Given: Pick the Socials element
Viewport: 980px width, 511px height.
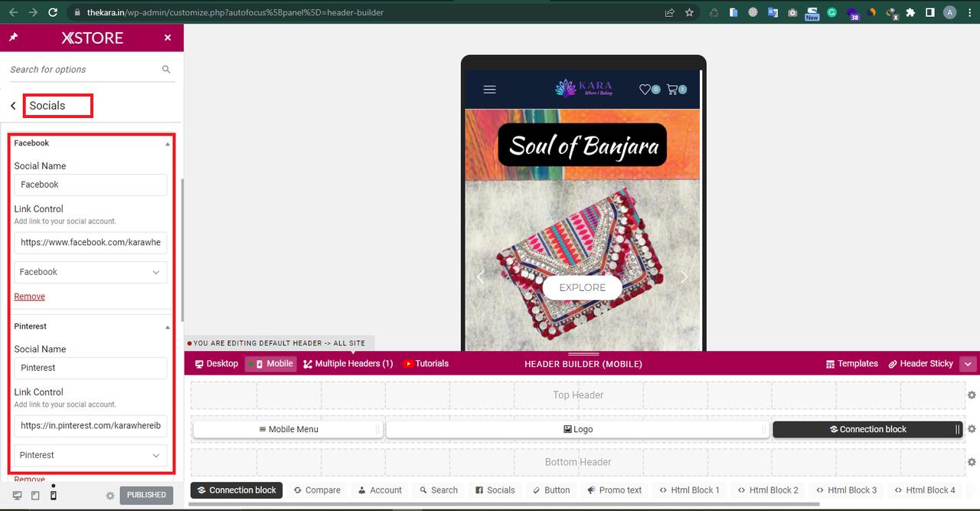Looking at the screenshot, I should click(495, 490).
